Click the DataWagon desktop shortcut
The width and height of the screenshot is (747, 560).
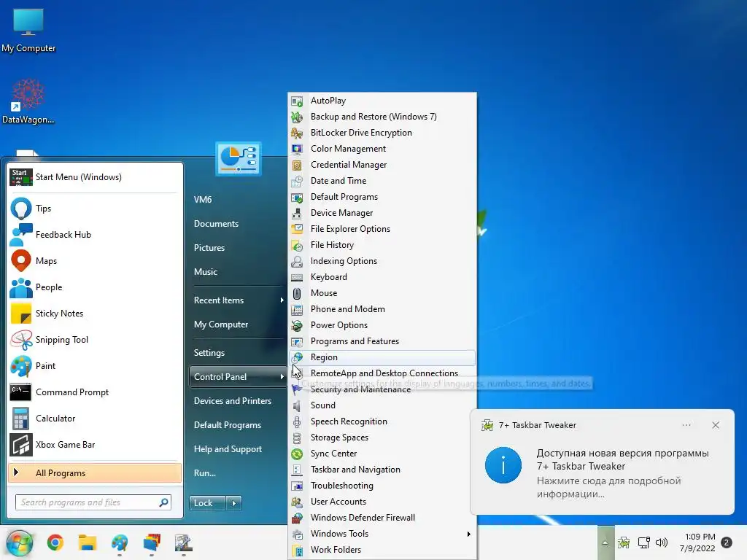point(28,101)
